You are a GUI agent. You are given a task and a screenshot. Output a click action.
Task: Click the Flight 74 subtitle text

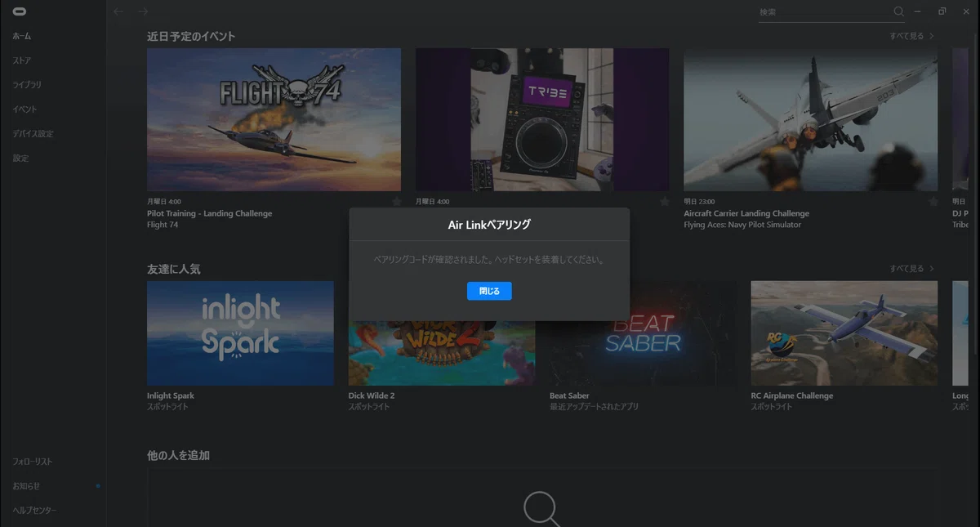coord(163,225)
